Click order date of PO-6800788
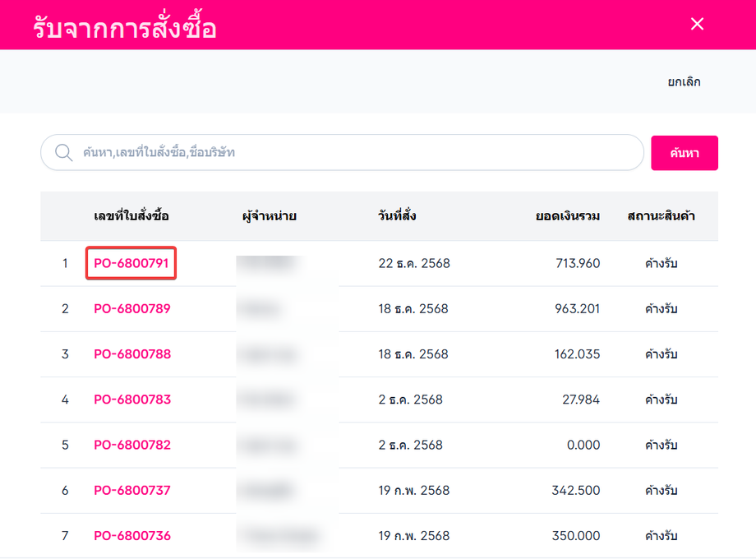The image size is (756, 559). 413,354
